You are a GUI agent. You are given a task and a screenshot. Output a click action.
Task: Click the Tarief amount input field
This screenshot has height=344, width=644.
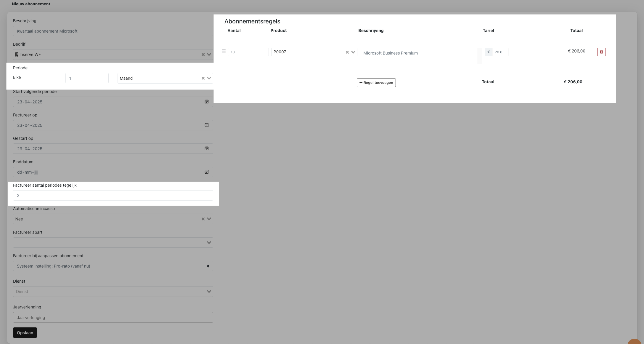coord(500,52)
